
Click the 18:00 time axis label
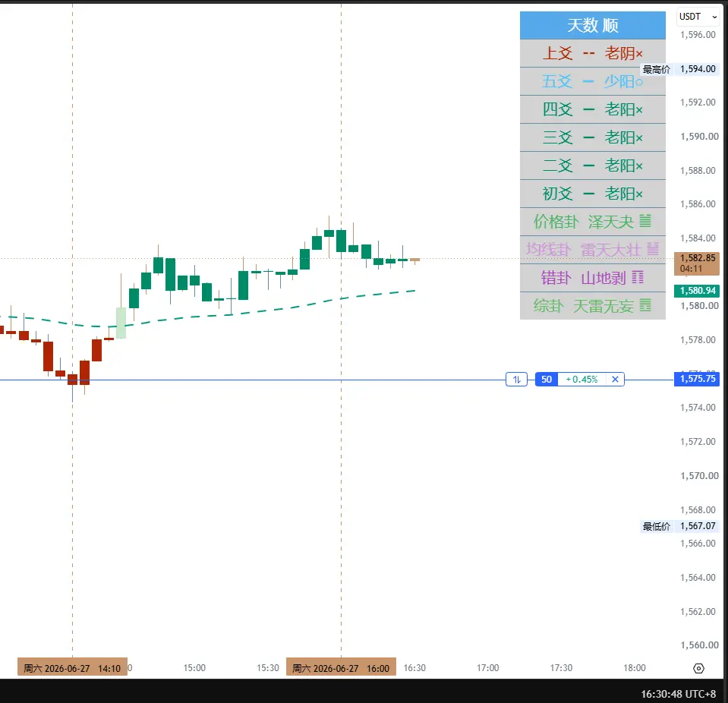coord(634,668)
